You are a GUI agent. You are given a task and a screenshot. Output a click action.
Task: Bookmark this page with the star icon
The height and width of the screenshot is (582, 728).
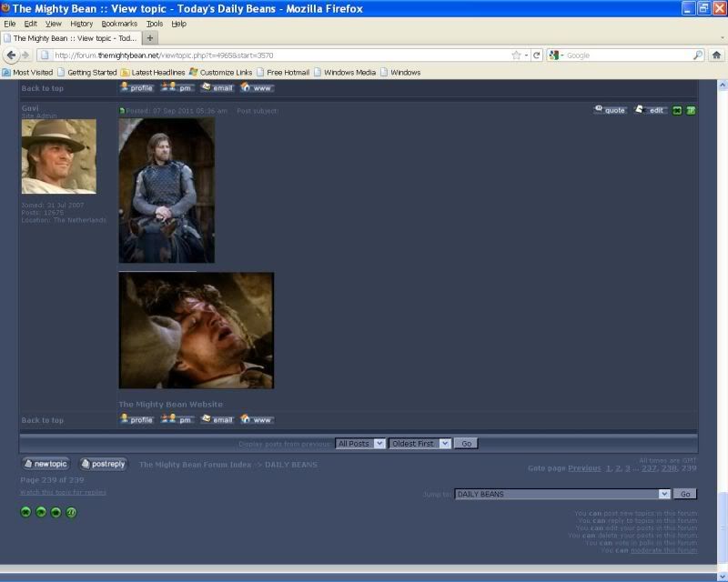(x=516, y=55)
